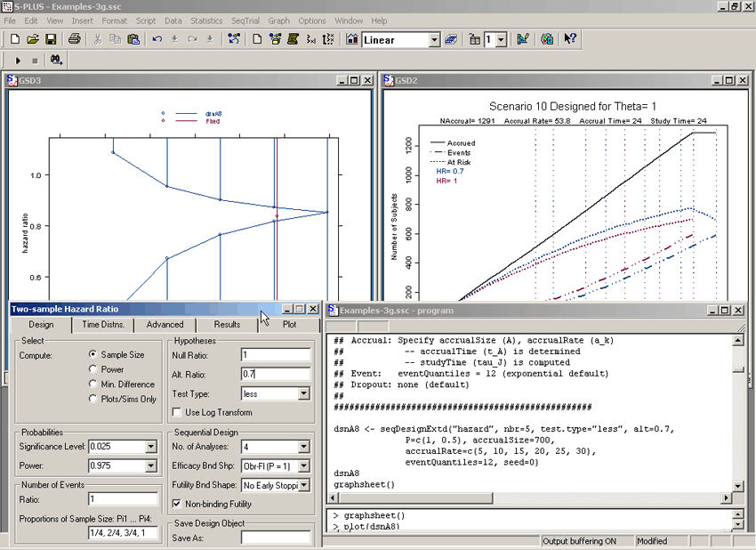Viewport: 756px width, 550px height.
Task: Expand the Significance Level dropdown
Action: tap(149, 447)
